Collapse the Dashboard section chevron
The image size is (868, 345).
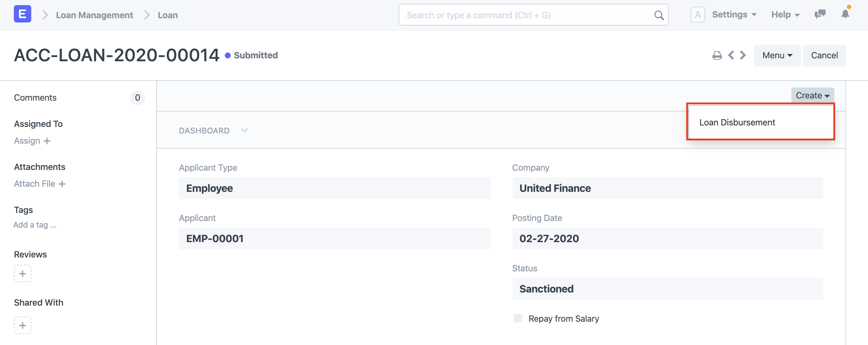click(244, 130)
